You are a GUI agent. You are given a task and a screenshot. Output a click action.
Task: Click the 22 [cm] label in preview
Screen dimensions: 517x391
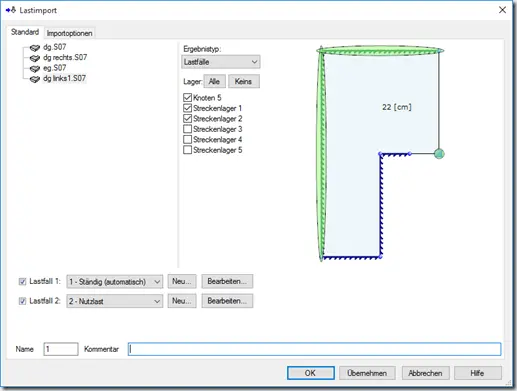[397, 107]
